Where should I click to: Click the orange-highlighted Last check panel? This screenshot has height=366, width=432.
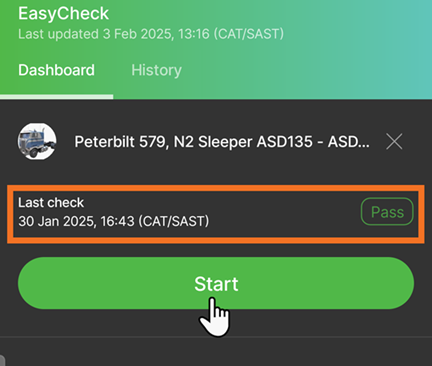click(216, 214)
